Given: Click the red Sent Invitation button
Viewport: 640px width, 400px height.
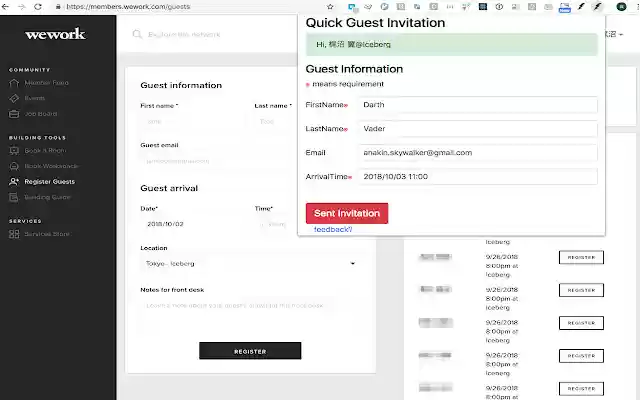Looking at the screenshot, I should (347, 213).
